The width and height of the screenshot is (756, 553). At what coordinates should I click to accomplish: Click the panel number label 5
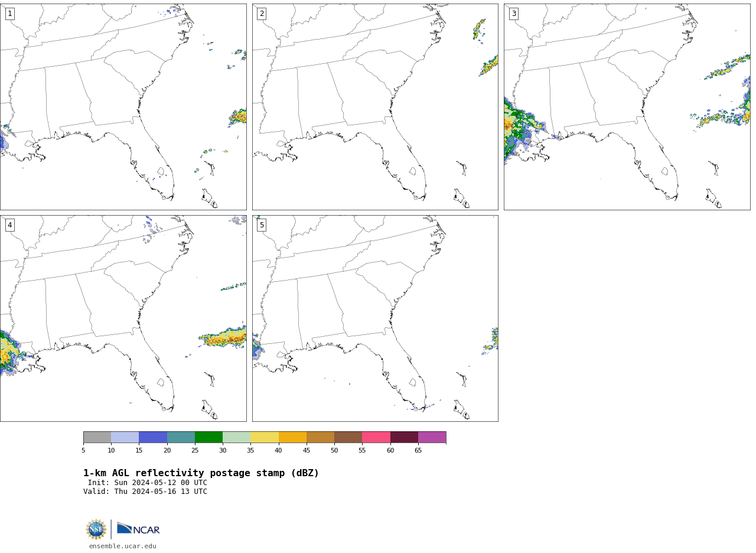[x=262, y=225]
